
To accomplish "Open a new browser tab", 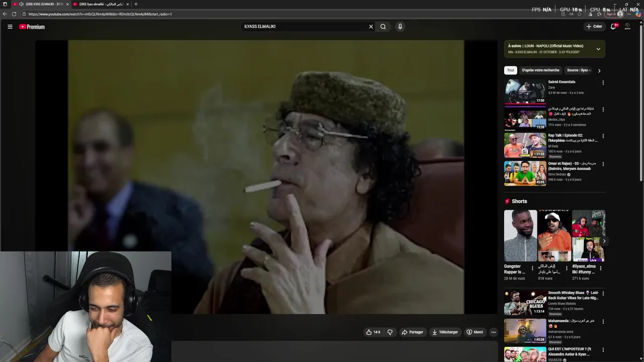I will 136,4.
